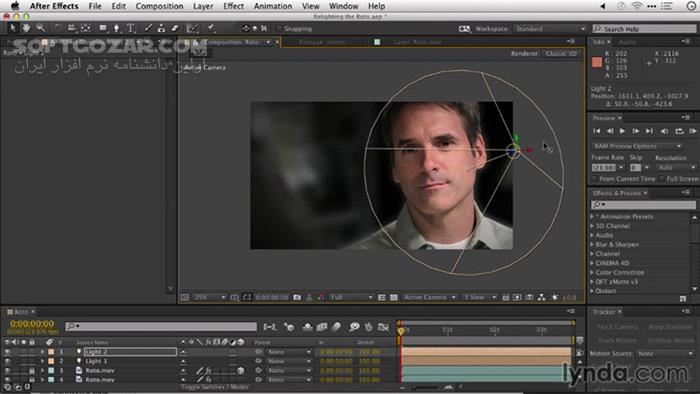This screenshot has width=700, height=394.
Task: Click the timeline layer search field
Action: pyautogui.click(x=161, y=327)
